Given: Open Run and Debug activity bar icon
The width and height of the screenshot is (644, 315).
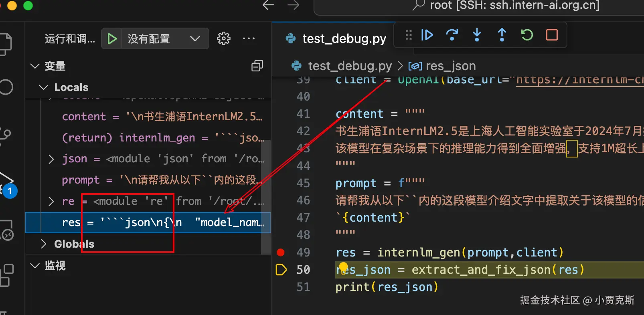Looking at the screenshot, I should [x=7, y=185].
